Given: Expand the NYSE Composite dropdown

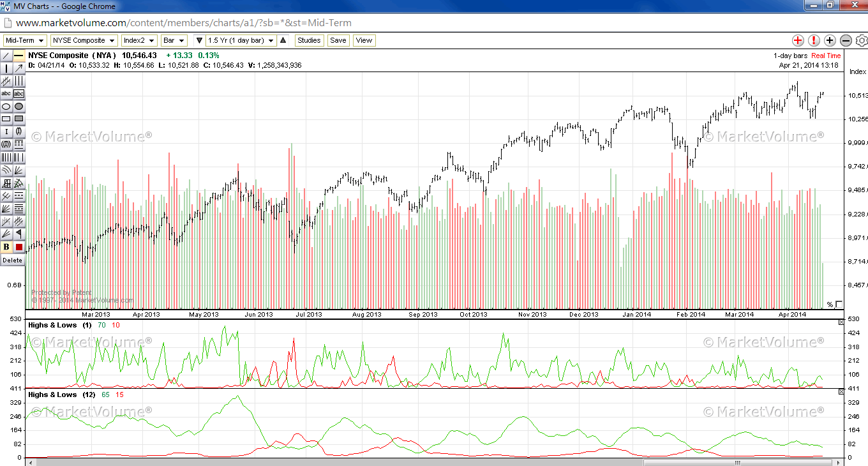Looking at the screenshot, I should (x=82, y=40).
